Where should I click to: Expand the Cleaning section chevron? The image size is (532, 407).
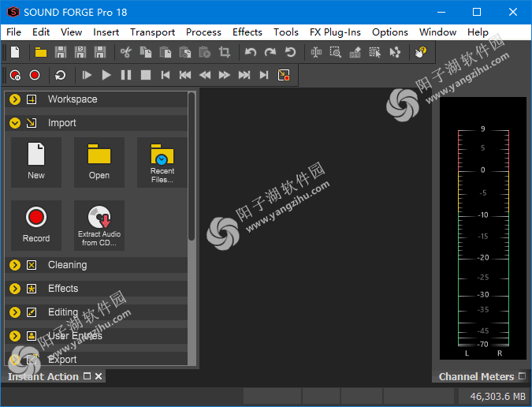(x=15, y=265)
